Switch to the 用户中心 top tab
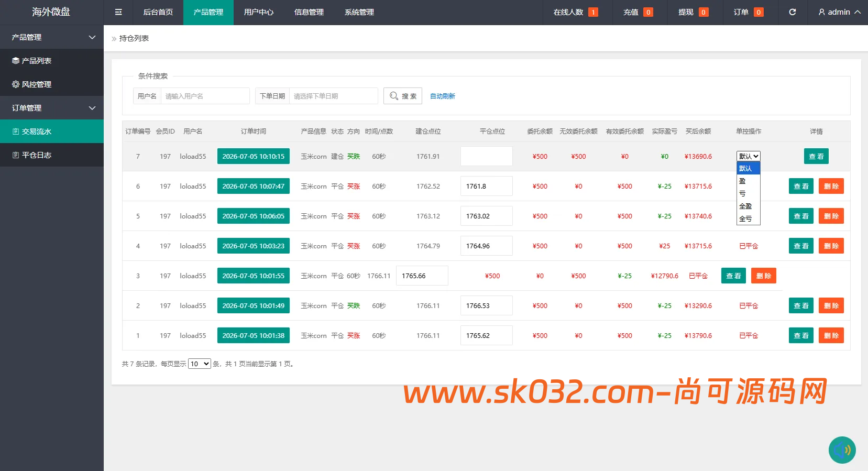Screen dimensions: 868x471 259,12
